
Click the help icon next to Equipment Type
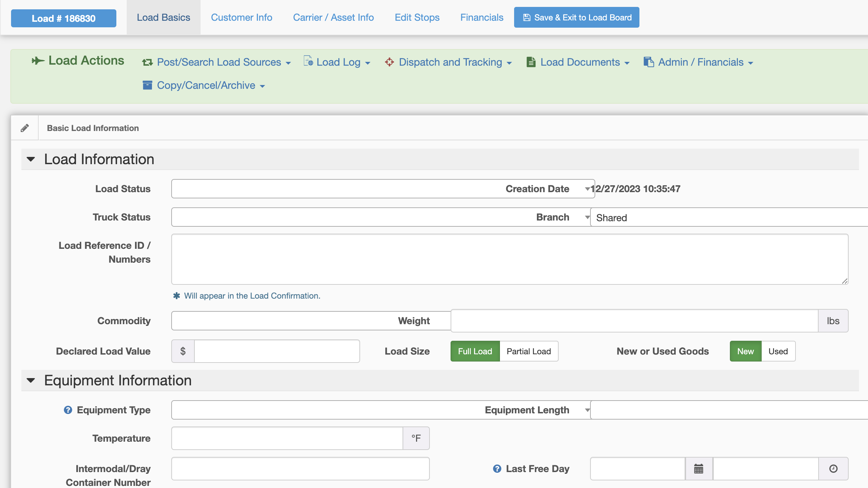click(68, 410)
